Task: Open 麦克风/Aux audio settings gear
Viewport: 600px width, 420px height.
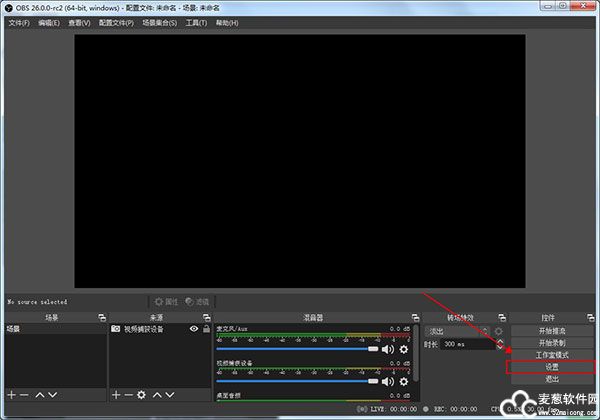Action: click(404, 349)
